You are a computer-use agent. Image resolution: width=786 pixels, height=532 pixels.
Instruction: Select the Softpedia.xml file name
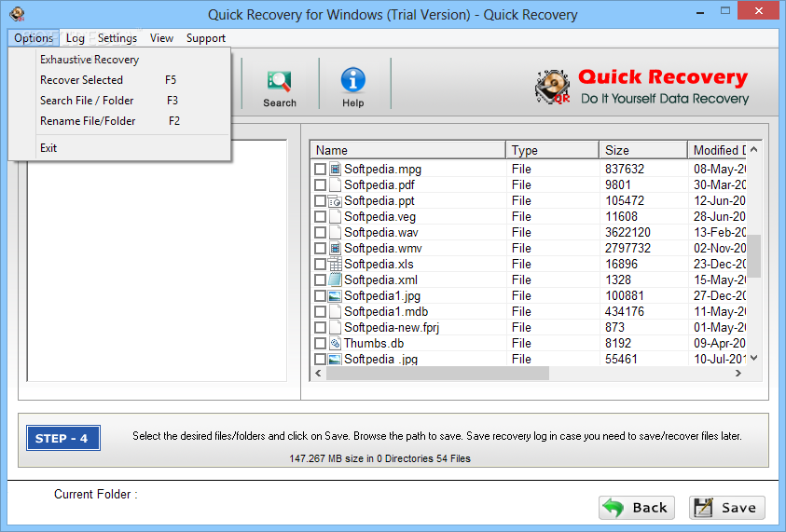point(380,280)
